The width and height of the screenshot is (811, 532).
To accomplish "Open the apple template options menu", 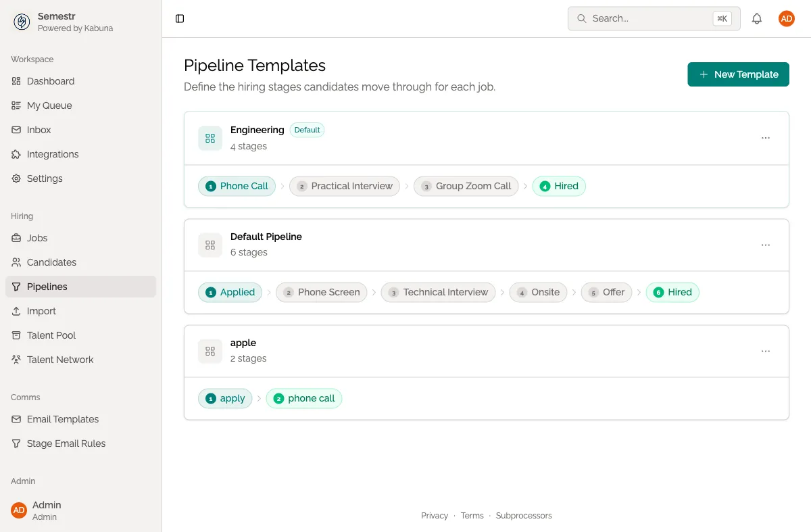I will (766, 351).
